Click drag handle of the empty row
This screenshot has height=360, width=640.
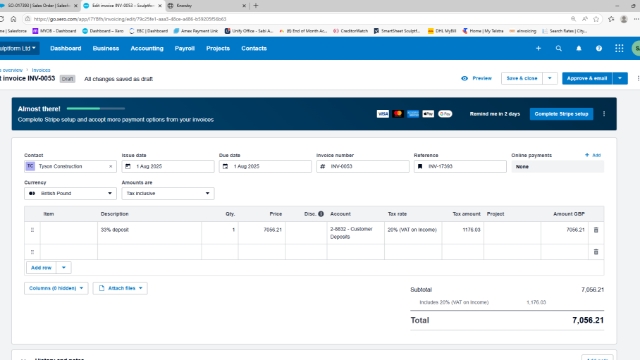(x=32, y=252)
